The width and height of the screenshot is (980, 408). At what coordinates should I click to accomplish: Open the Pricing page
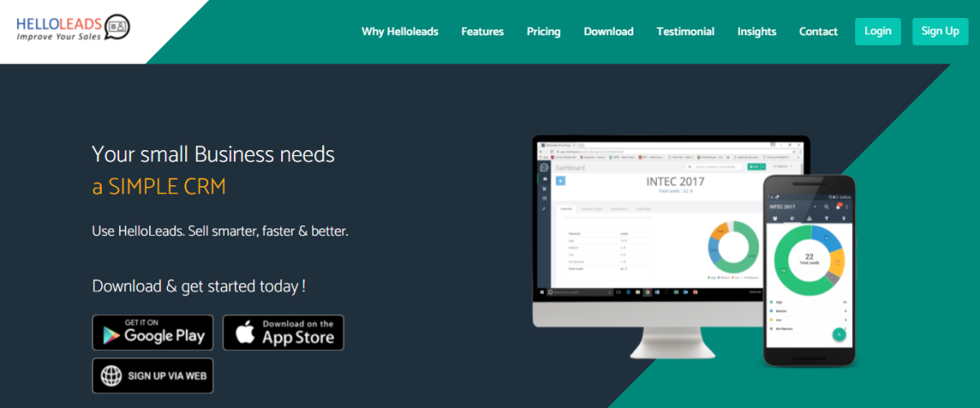tap(544, 32)
